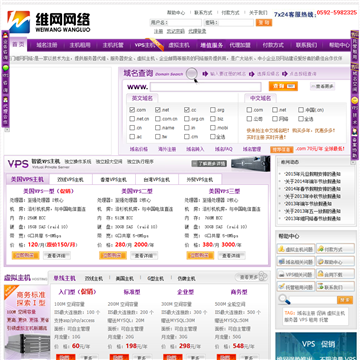Viewport: 360px width, 360px height.
Task: Click the VPS server image banner
Action: pos(250,163)
